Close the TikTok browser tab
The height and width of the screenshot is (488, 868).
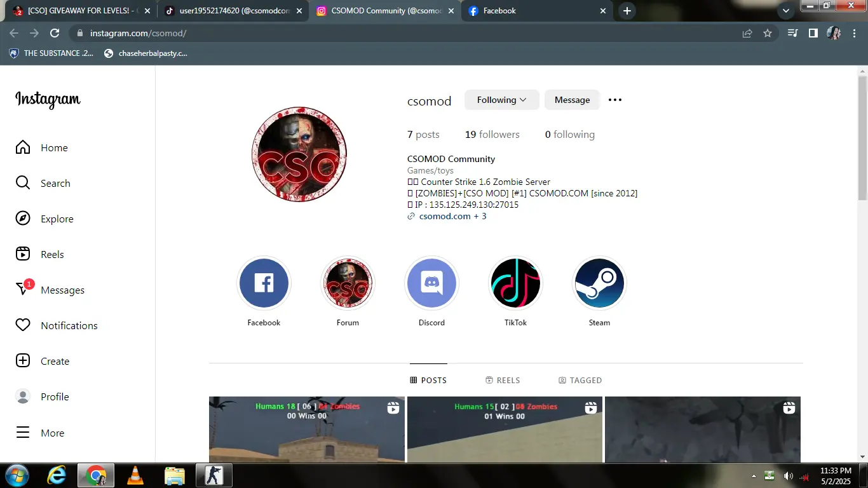(299, 11)
